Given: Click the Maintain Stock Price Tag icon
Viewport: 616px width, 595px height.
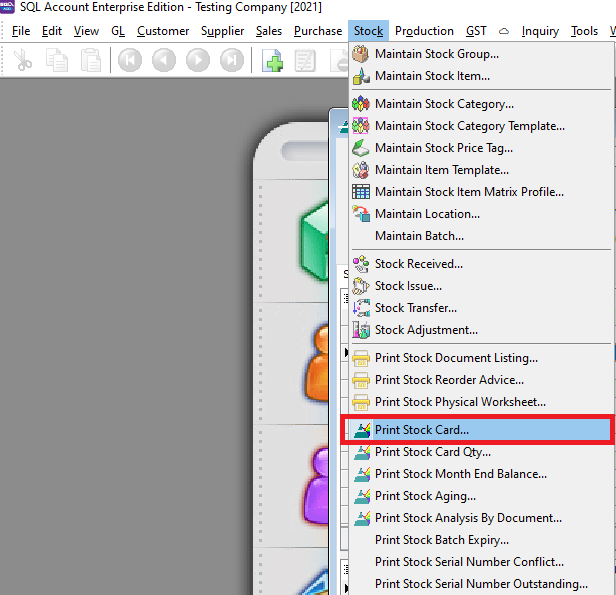Looking at the screenshot, I should pyautogui.click(x=361, y=148).
